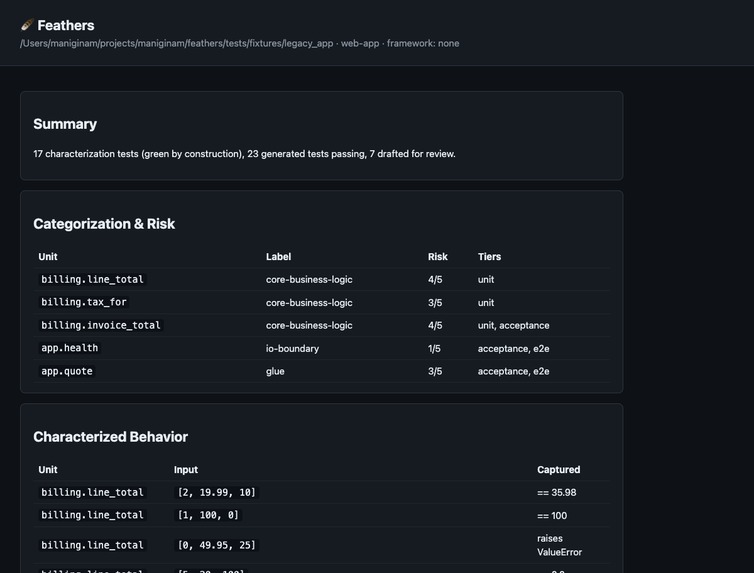The width and height of the screenshot is (754, 573).
Task: Click the unit, acceptance tiers cell
Action: point(514,325)
